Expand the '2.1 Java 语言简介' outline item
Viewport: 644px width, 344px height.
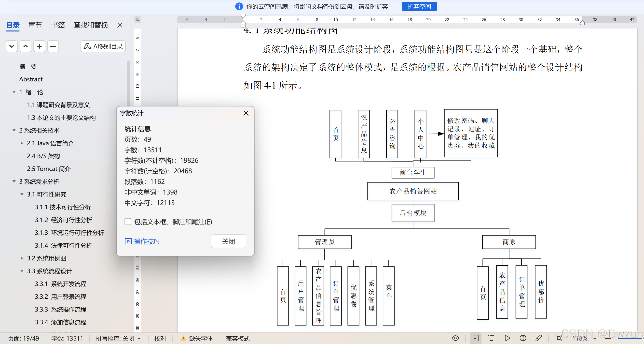coord(22,143)
